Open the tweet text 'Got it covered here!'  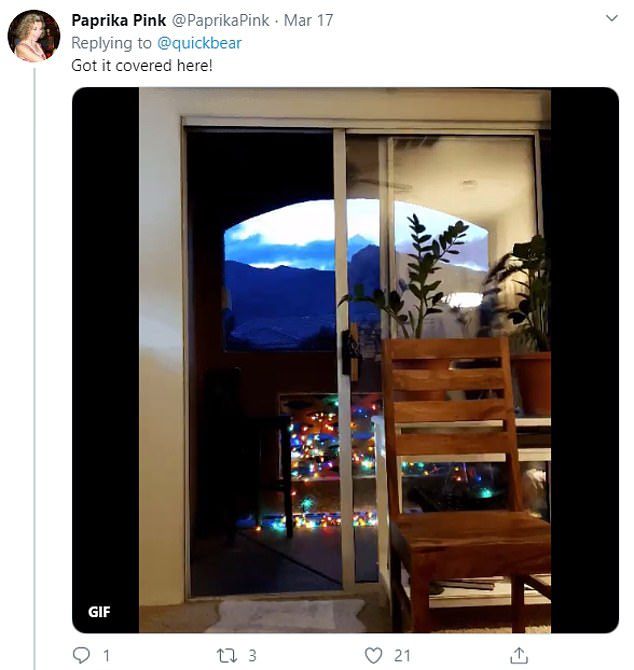point(142,65)
